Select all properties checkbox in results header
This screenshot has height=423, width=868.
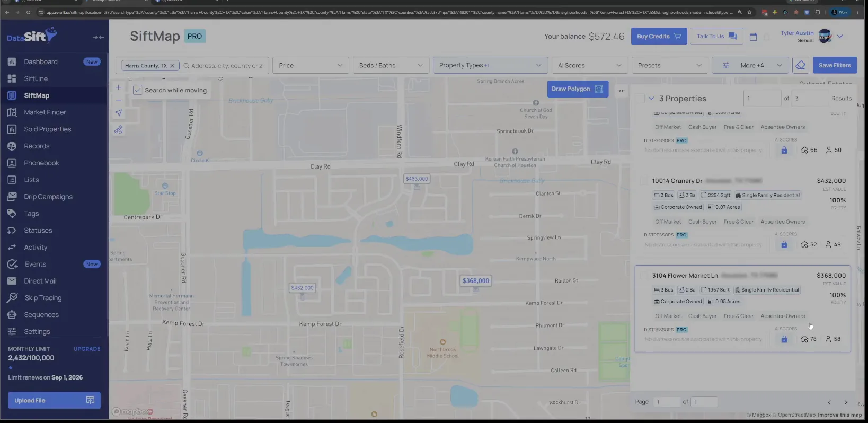pos(640,98)
